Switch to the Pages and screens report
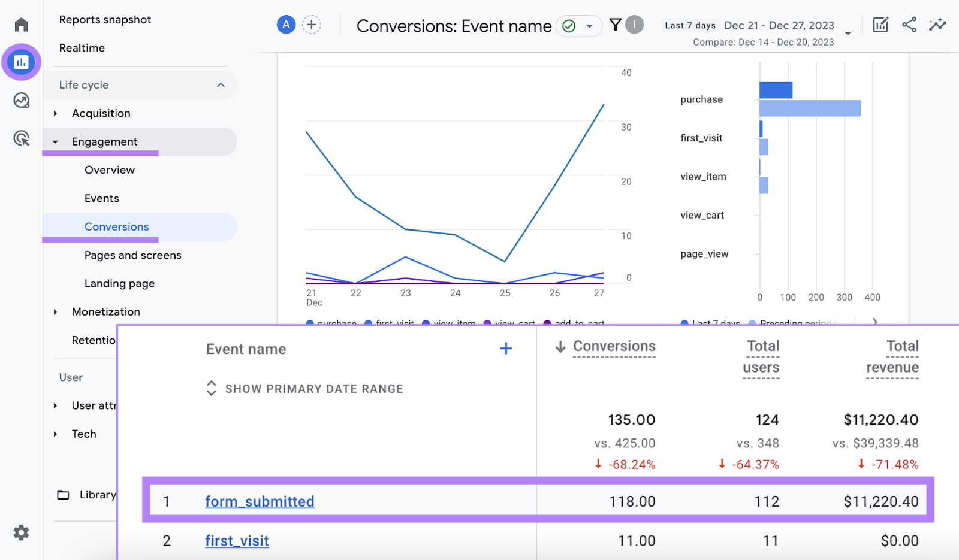This screenshot has height=560, width=959. [x=132, y=255]
